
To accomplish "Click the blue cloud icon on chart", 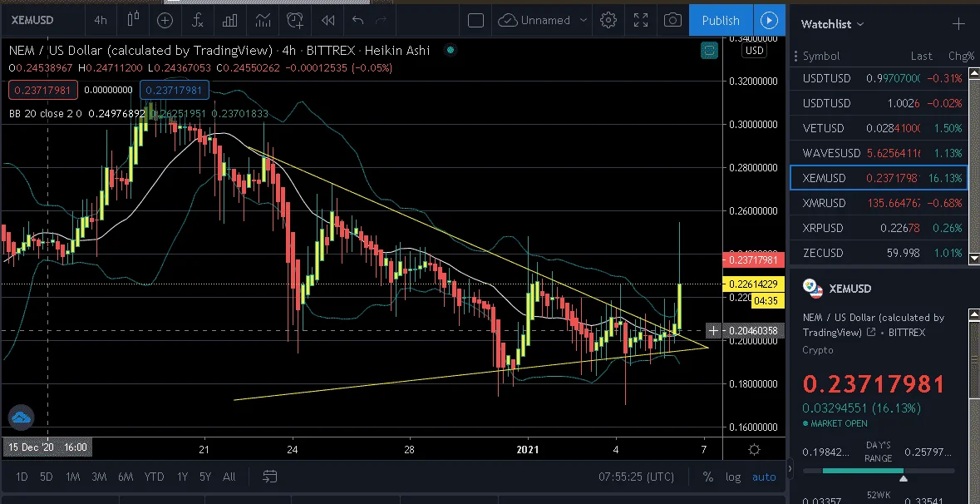I will point(22,417).
